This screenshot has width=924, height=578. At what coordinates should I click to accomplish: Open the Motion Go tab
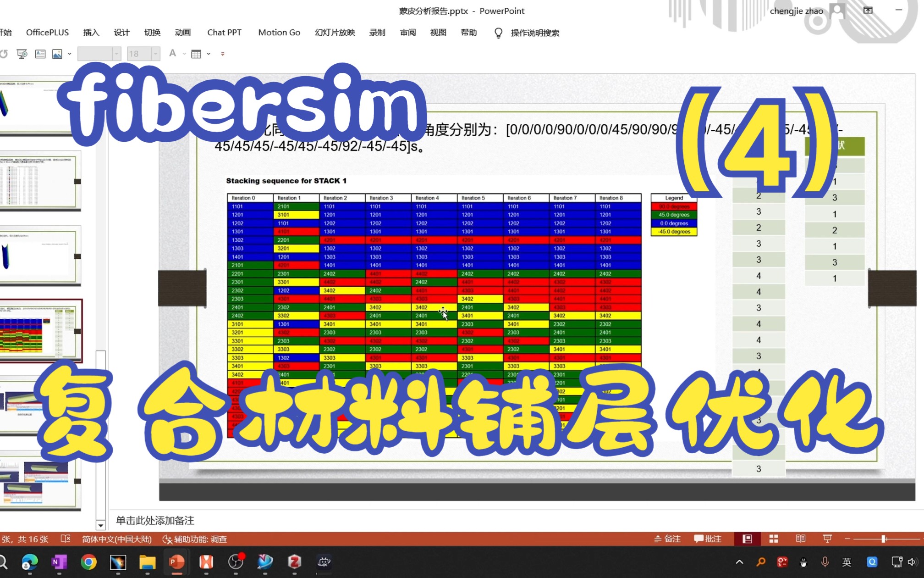(x=279, y=32)
